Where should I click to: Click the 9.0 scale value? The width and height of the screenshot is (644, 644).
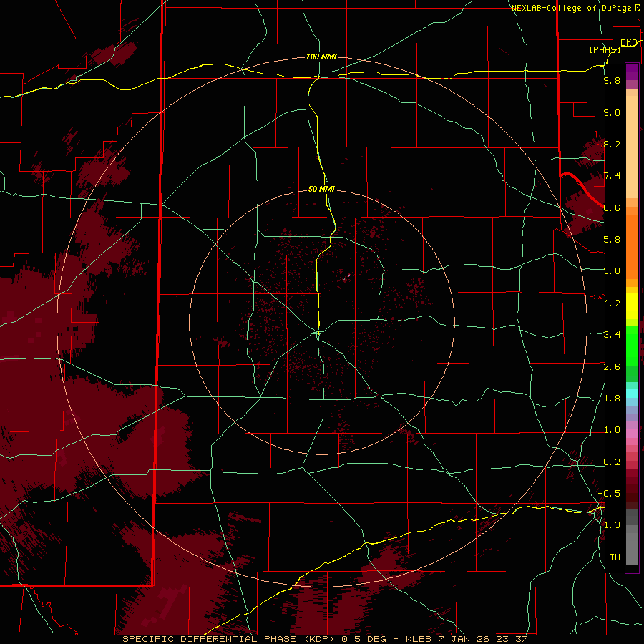point(612,112)
